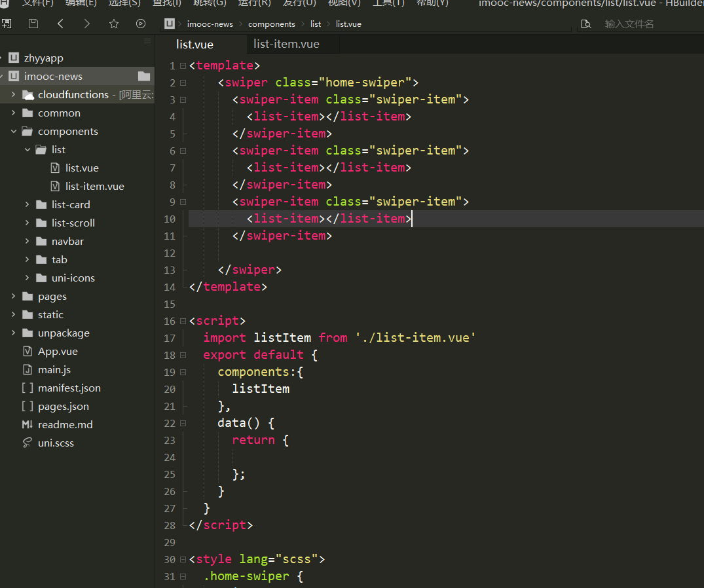Open the sidebar hamburger menu icon
704x588 pixels.
[147, 41]
